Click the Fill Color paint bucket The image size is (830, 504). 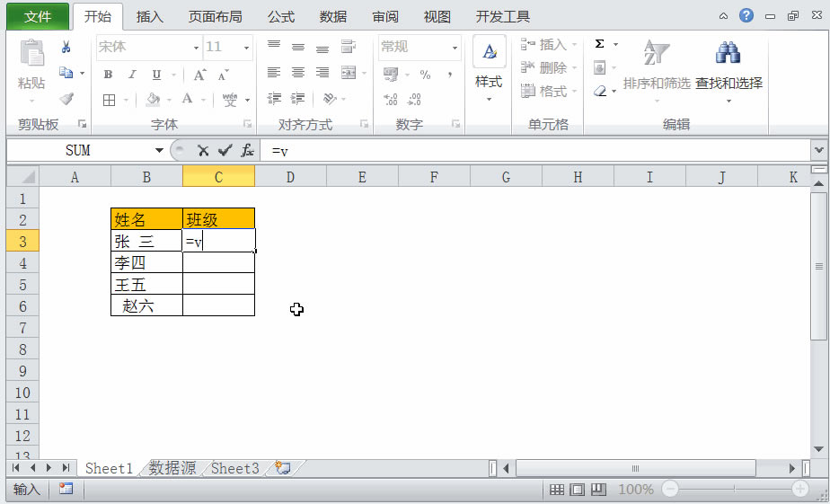(153, 99)
